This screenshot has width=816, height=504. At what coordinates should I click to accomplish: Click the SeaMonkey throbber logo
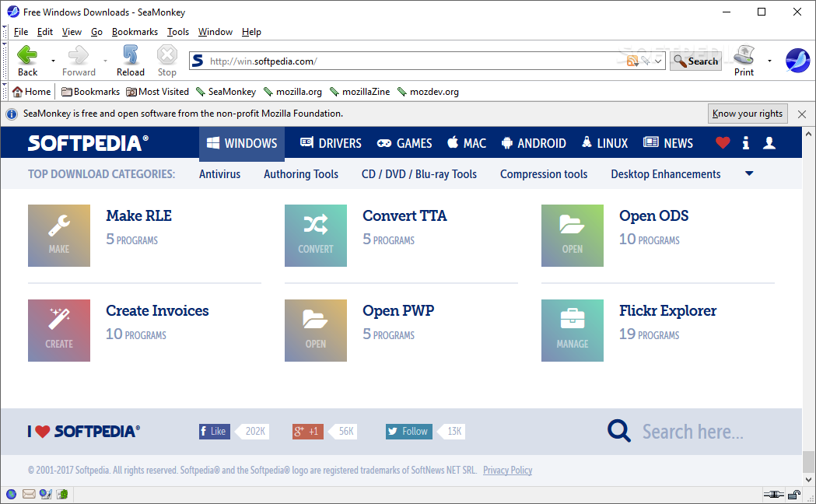tap(798, 61)
